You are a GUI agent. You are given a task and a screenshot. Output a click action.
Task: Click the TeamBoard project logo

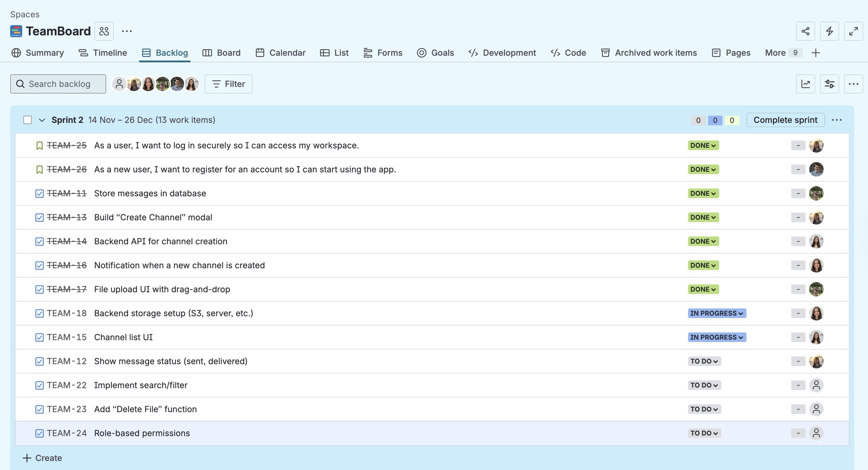point(16,31)
